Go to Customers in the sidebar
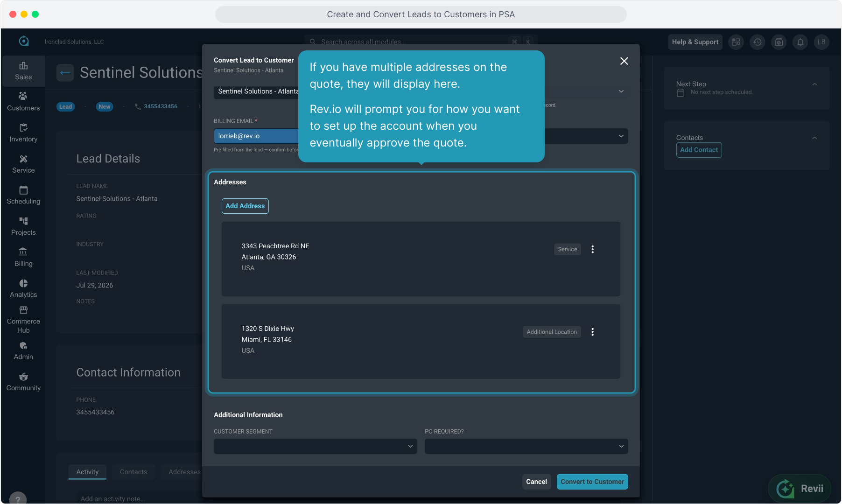842x504 pixels. click(x=23, y=102)
